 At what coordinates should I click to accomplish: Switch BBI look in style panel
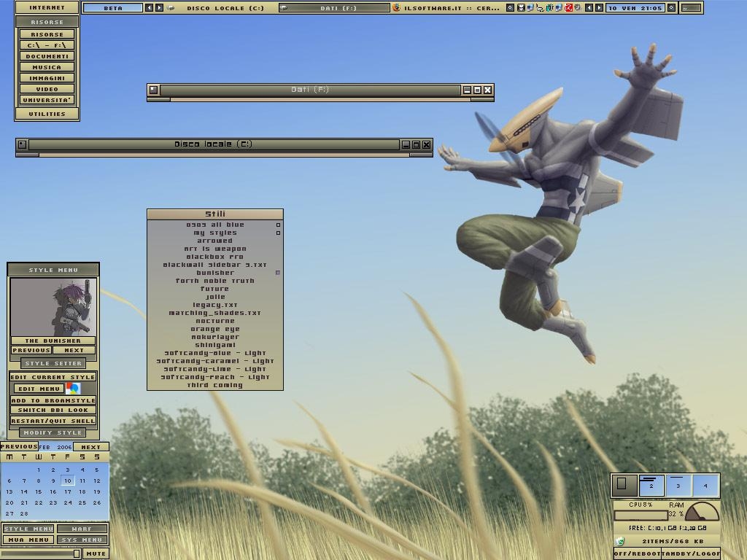pyautogui.click(x=53, y=410)
